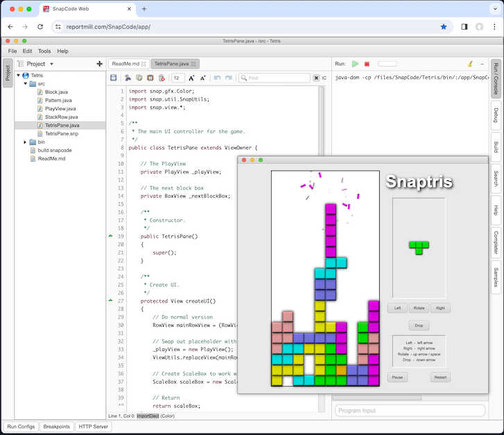The width and height of the screenshot is (504, 435).
Task: Click the override marker at line 27
Action: [x=110, y=300]
